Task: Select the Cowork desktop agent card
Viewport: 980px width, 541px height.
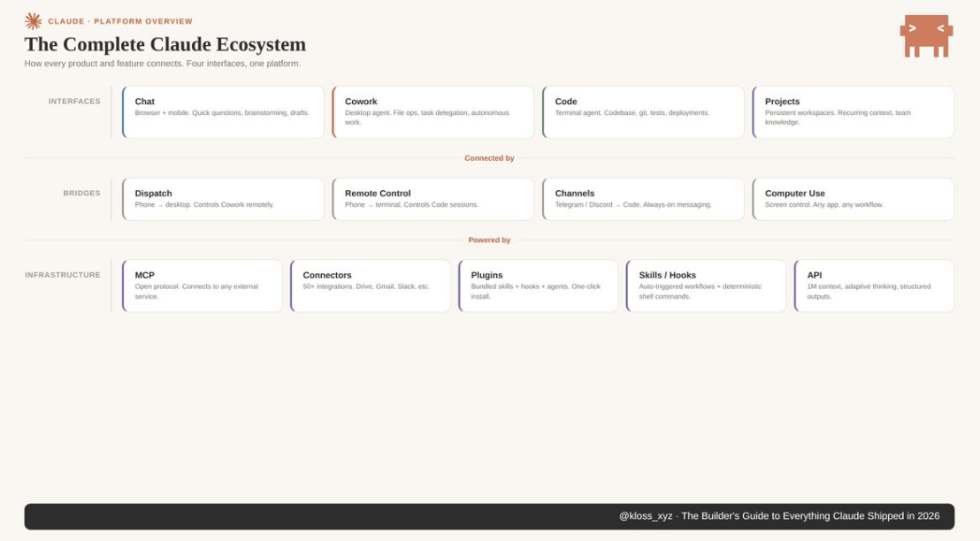Action: [433, 112]
